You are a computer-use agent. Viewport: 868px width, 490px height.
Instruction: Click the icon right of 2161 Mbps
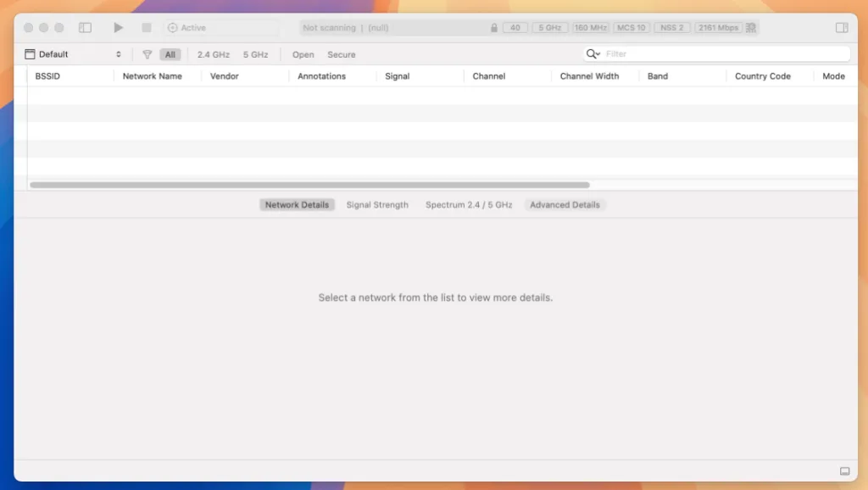[x=751, y=28]
